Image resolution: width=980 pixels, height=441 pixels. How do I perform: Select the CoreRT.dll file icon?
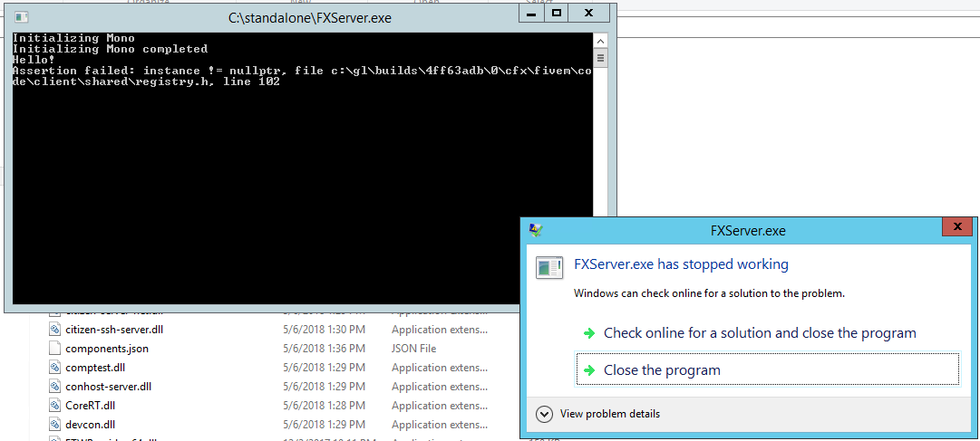tap(55, 406)
